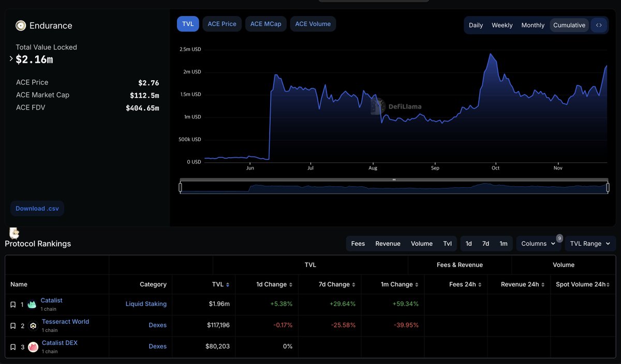Click the Protocol Rankings heading
Image resolution: width=621 pixels, height=364 pixels.
[x=38, y=244]
